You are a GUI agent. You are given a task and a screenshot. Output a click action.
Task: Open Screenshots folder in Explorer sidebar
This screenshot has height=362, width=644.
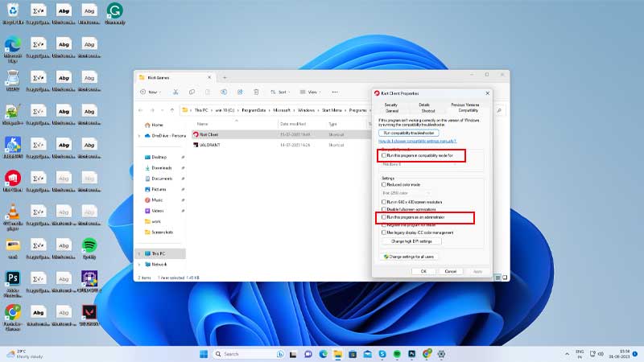(x=162, y=232)
